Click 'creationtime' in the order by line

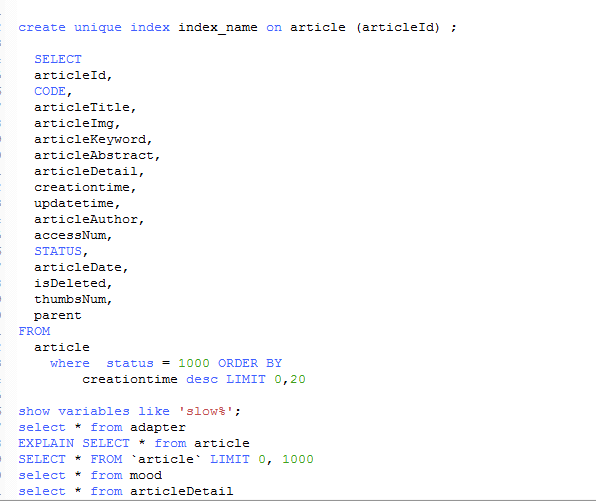130,379
